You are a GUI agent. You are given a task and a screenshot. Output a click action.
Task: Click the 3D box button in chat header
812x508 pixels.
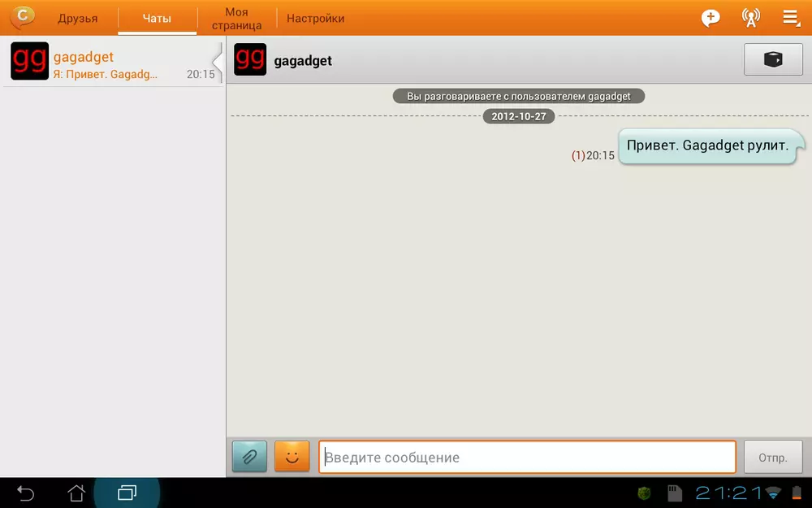click(773, 60)
